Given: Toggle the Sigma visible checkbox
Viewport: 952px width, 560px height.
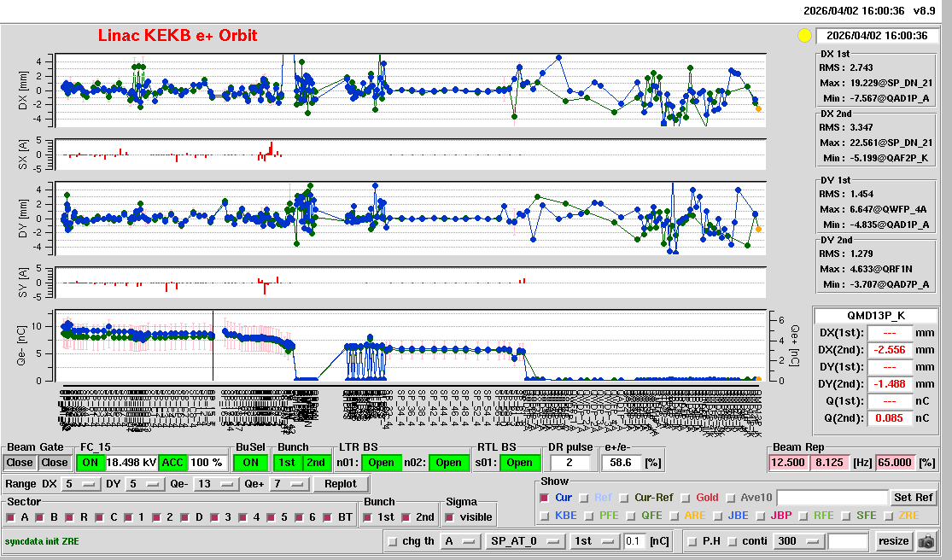Looking at the screenshot, I should pos(450,517).
